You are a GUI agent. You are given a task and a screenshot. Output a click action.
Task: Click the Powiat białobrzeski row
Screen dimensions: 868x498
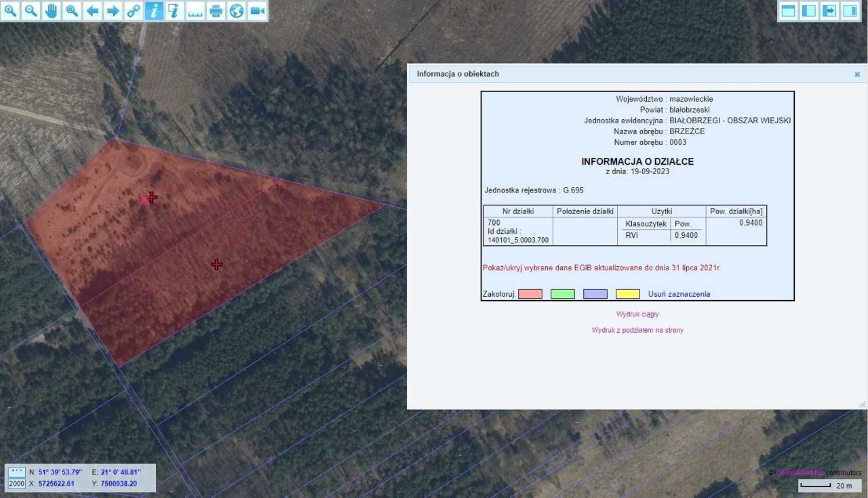point(675,110)
